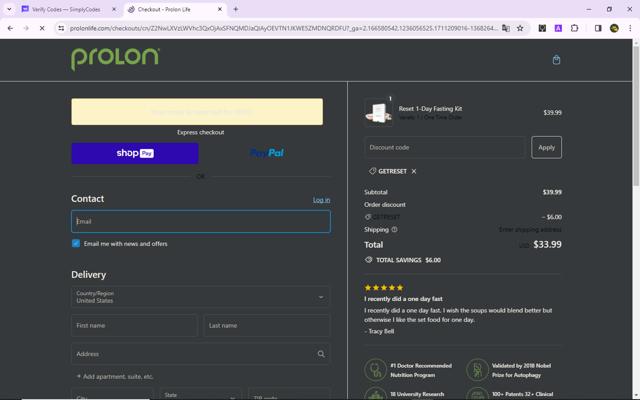Screen dimensions: 640x400
Task: Open the browser extensions puzzle icon
Action: (574, 28)
